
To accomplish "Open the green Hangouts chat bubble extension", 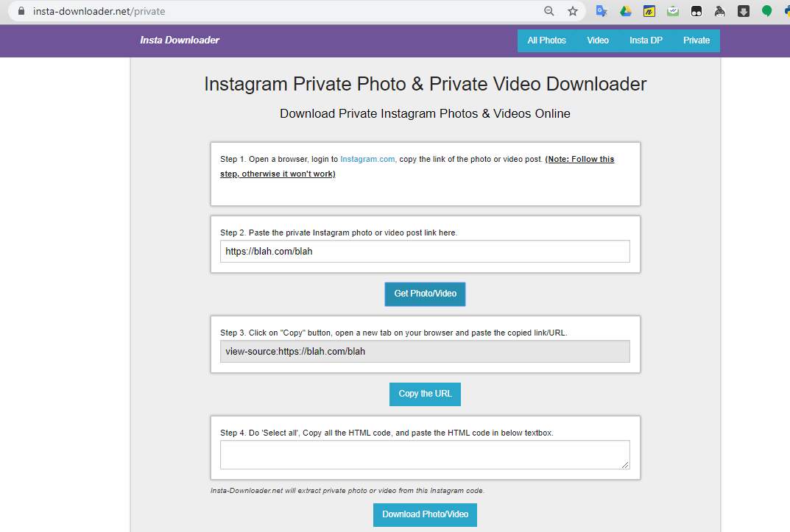I will pos(767,11).
